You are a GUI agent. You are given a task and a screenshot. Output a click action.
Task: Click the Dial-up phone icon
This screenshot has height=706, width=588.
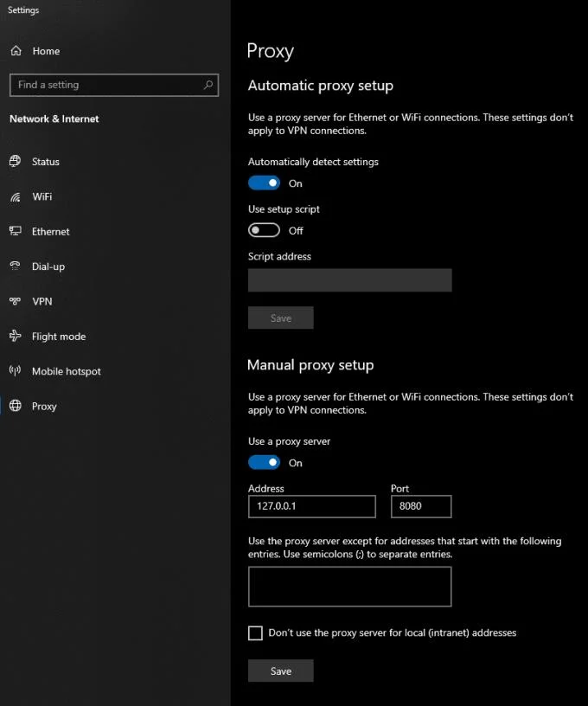coord(16,266)
